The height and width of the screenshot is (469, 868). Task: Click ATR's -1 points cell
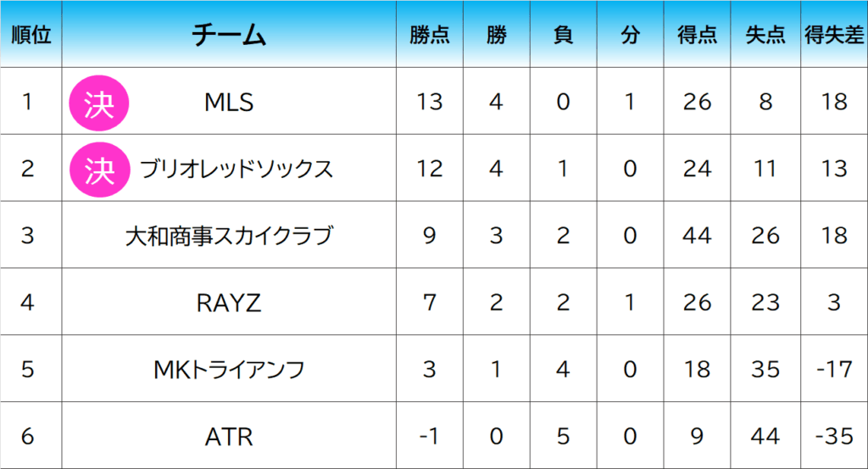pos(430,437)
